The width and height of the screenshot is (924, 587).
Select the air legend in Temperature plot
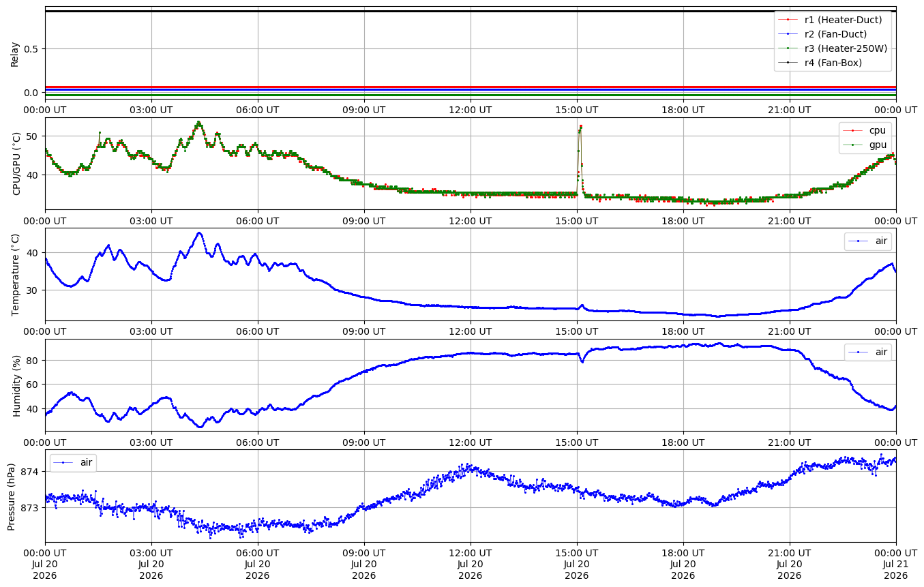[x=867, y=241]
